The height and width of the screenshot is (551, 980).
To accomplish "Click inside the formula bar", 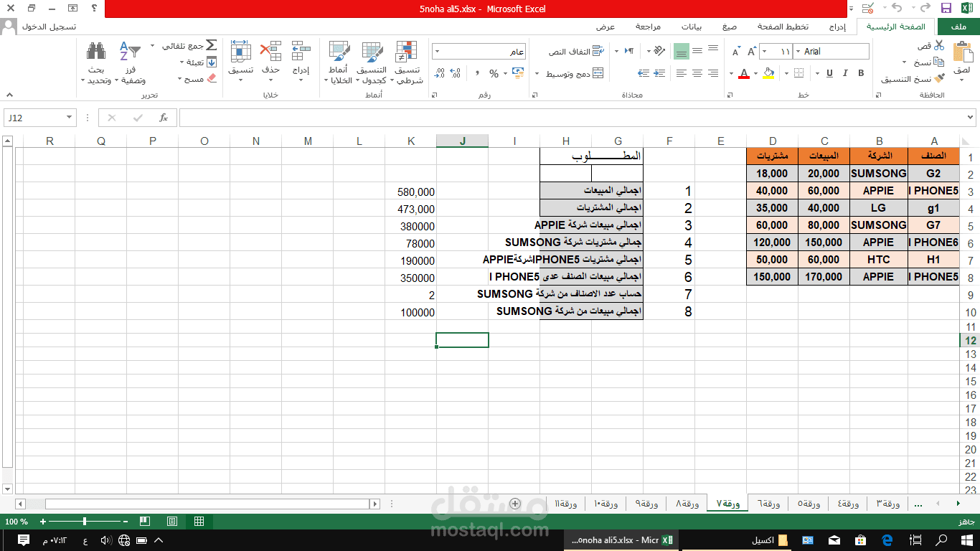I will point(502,117).
